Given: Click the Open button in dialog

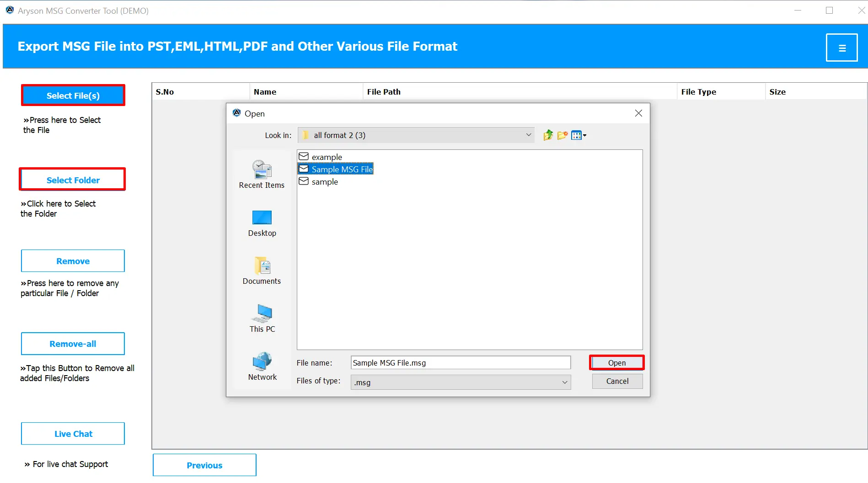Looking at the screenshot, I should click(616, 363).
